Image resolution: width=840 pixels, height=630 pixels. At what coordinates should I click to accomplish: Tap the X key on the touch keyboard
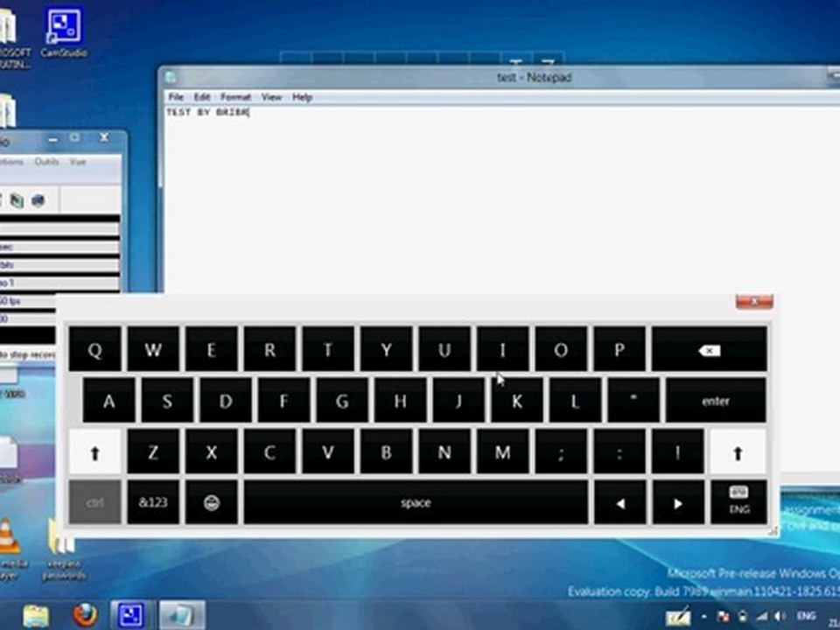pos(212,451)
